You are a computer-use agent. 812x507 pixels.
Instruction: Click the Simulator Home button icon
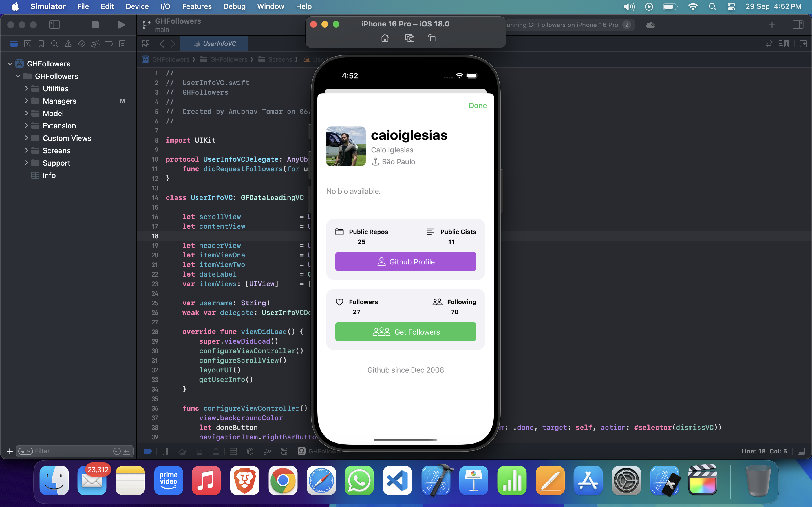385,38
